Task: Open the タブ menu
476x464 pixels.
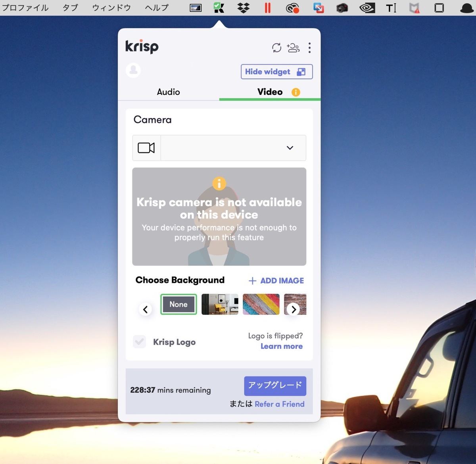Action: 70,8
